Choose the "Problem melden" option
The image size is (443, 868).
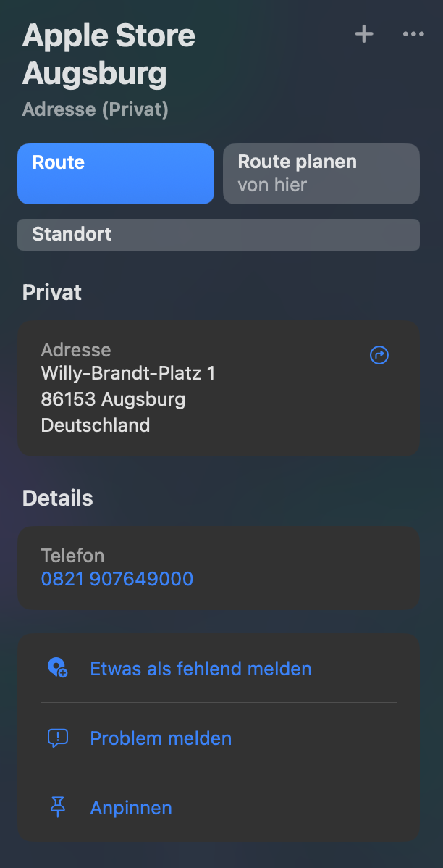click(161, 738)
